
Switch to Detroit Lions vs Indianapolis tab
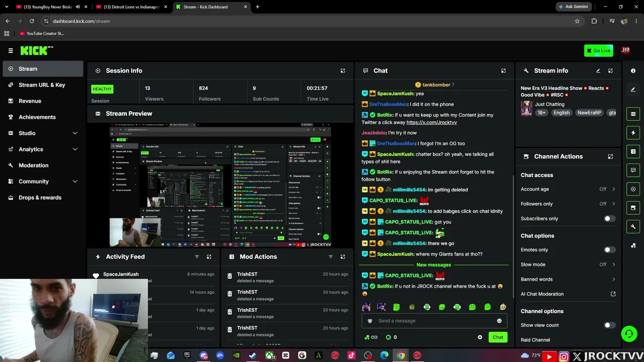[x=131, y=7]
